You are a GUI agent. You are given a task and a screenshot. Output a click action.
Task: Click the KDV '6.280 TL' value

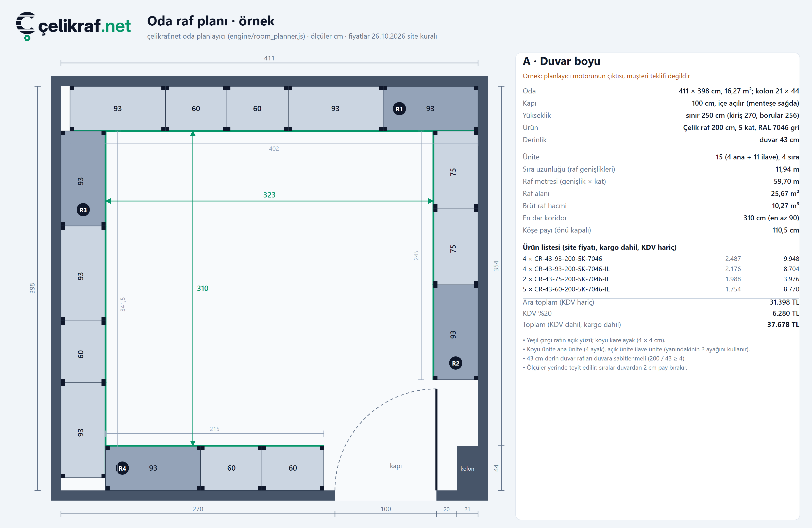coord(785,313)
